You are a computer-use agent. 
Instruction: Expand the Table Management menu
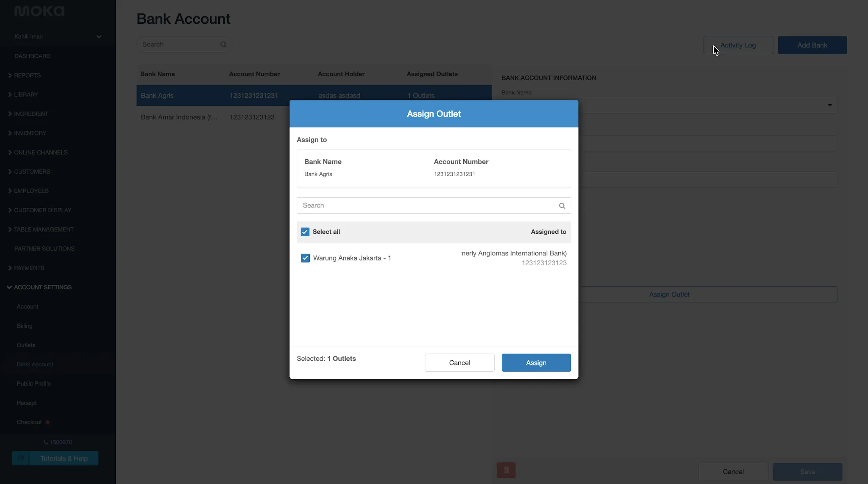[41, 230]
